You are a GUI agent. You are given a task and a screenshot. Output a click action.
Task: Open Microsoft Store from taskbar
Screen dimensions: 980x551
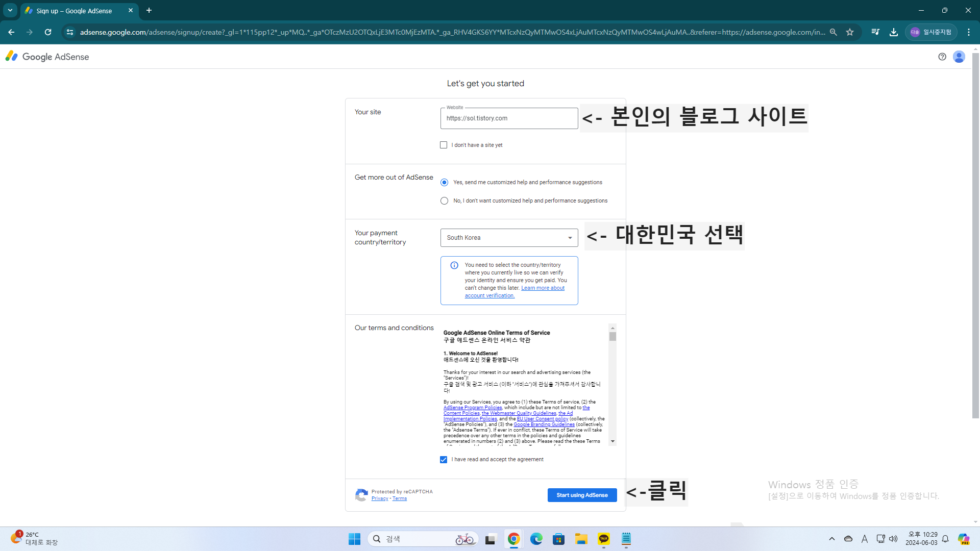coord(559,539)
